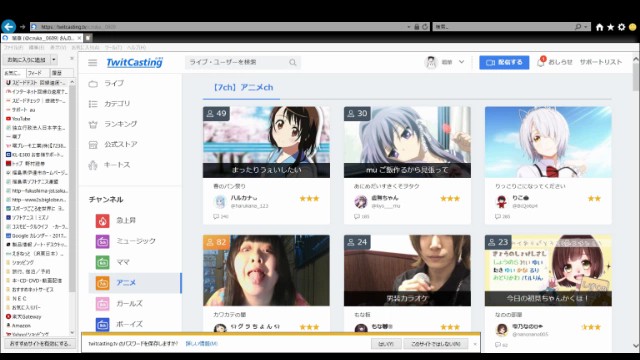
Task: Open the browser Home icon
Action: click(x=600, y=27)
